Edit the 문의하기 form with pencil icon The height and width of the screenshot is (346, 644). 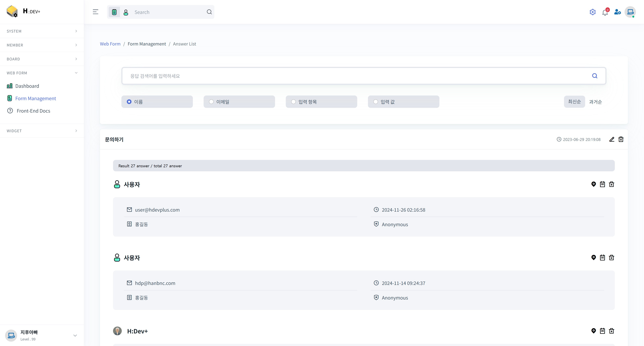point(612,139)
